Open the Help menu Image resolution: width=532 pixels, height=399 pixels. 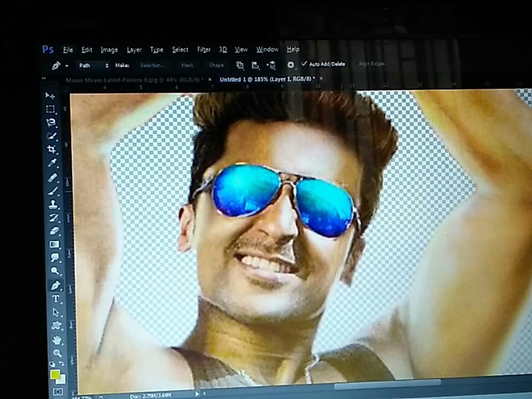293,49
